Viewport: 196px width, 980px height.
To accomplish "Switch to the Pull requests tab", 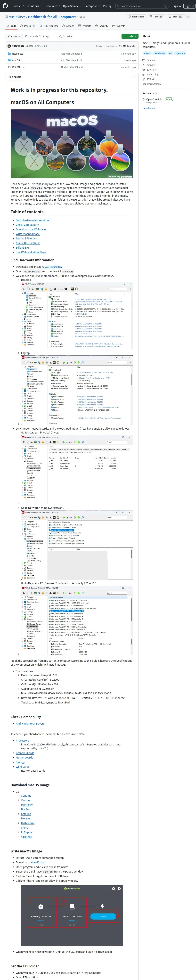I will (48, 26).
